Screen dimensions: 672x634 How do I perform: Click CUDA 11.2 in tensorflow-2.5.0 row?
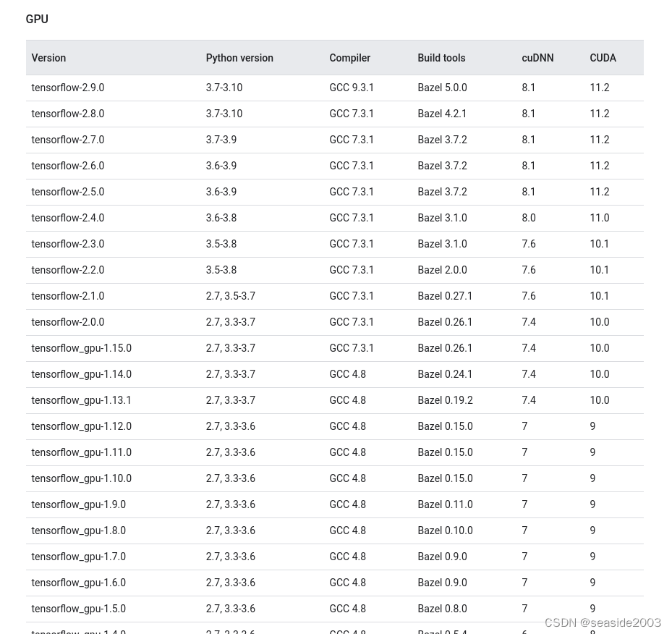point(600,192)
